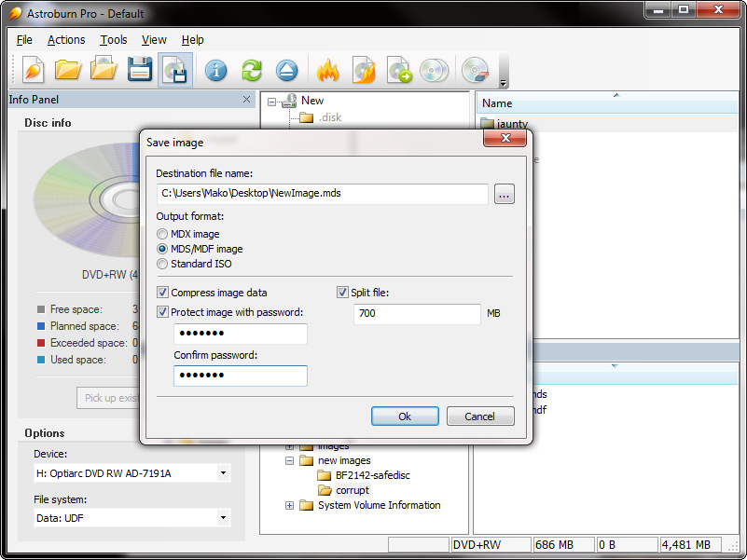Screen dimensions: 747x560
Task: Click the Refresh icon in the toolbar
Action: click(x=250, y=70)
